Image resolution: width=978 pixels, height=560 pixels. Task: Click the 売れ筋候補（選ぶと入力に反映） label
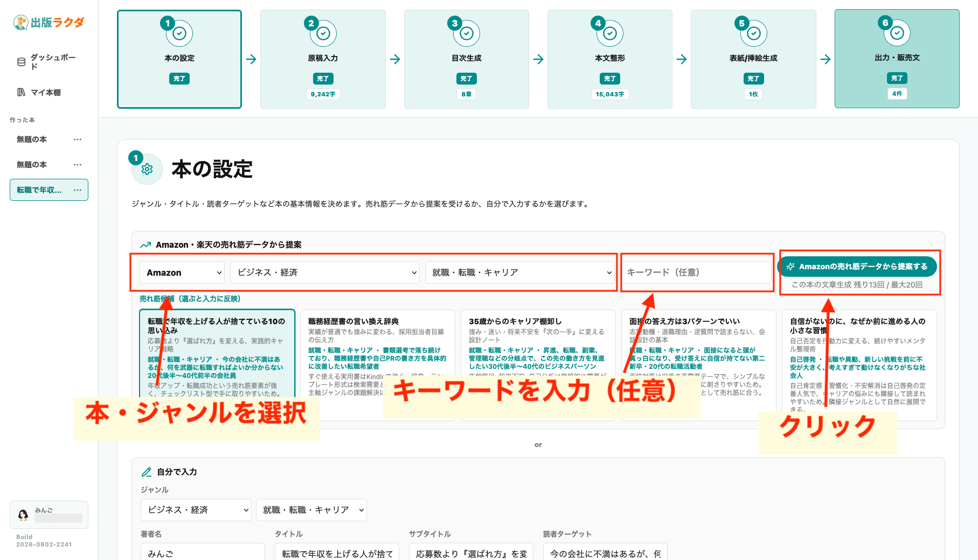(190, 299)
